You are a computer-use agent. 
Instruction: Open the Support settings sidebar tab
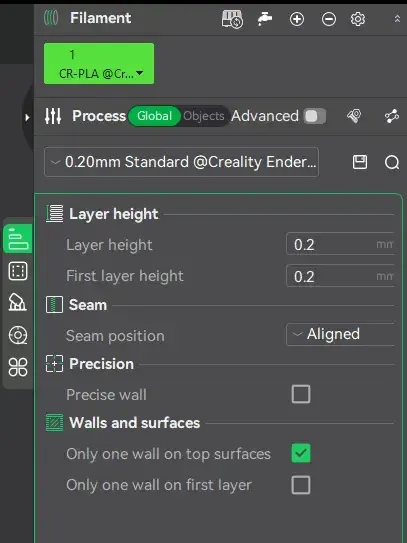[x=18, y=302]
